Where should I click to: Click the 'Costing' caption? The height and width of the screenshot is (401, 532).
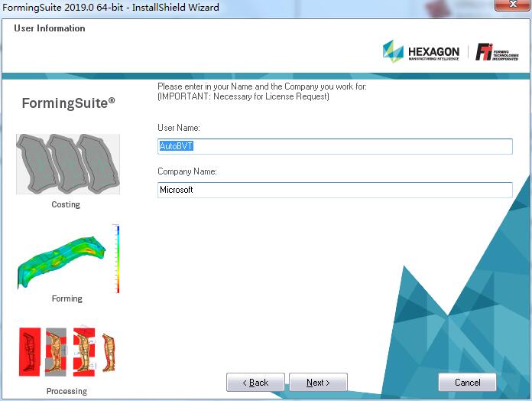coord(66,204)
